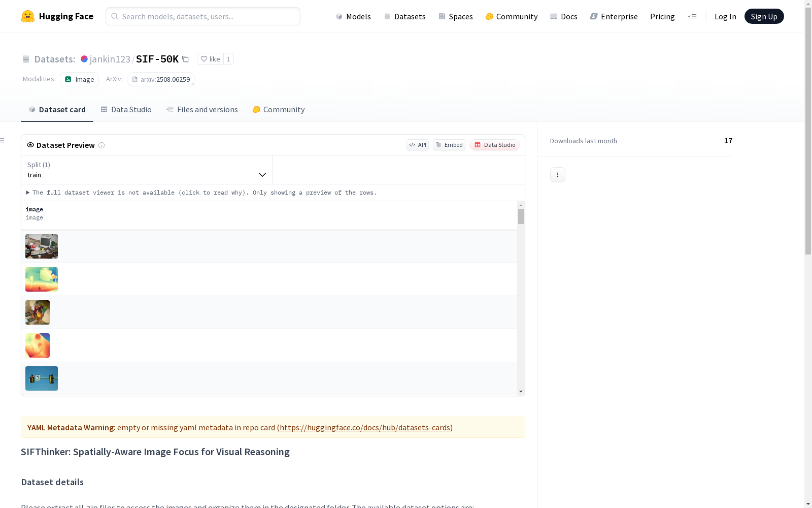The image size is (812, 508).
Task: Open Data Studio button in preview header
Action: point(494,145)
